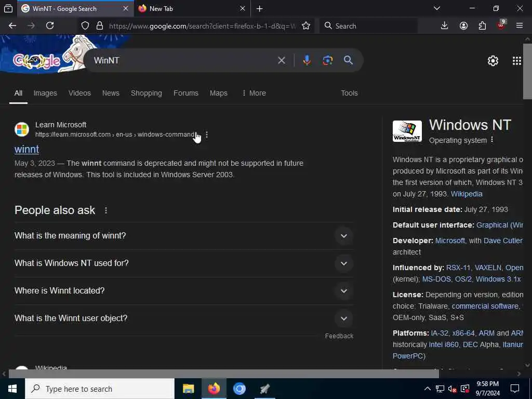Screen dimensions: 532x399
Task: Open search Tools options
Action: [x=349, y=93]
